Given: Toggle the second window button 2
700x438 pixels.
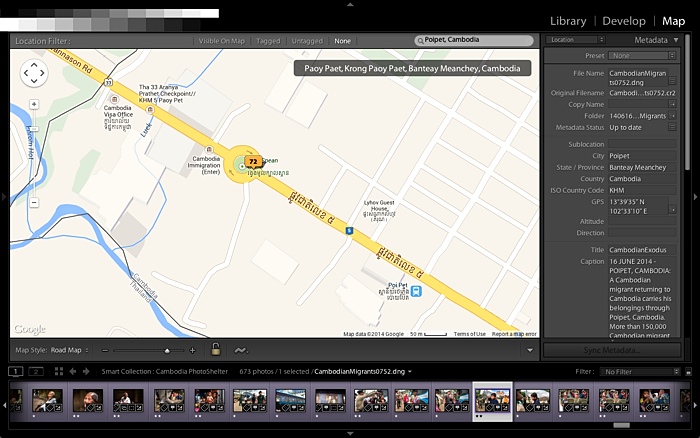Looking at the screenshot, I should [x=36, y=371].
